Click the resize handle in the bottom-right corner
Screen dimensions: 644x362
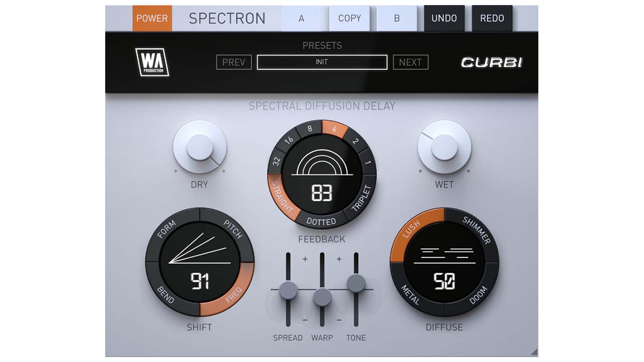click(534, 352)
